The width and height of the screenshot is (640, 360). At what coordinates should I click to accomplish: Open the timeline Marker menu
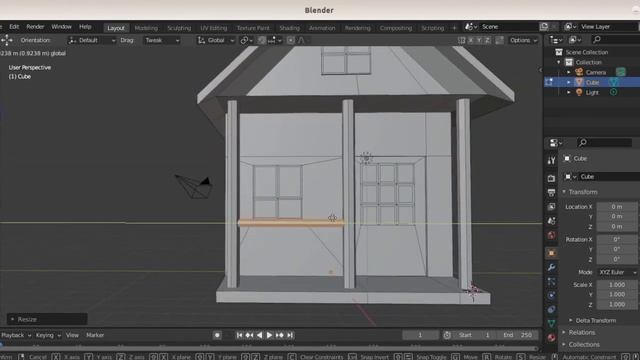[x=95, y=335]
